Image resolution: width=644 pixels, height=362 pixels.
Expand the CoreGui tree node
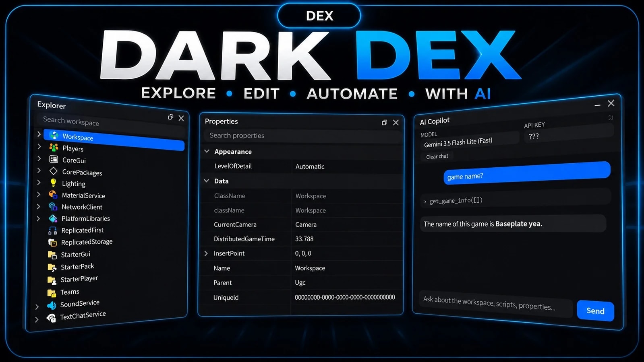(39, 158)
